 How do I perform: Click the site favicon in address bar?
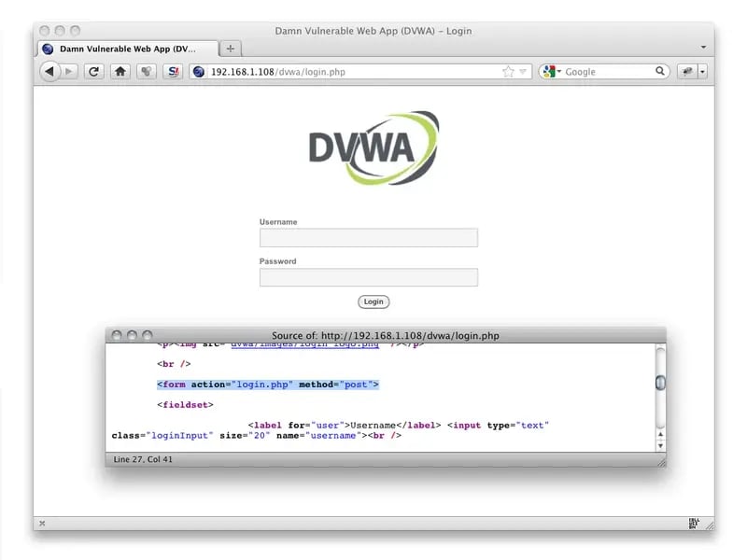point(198,71)
